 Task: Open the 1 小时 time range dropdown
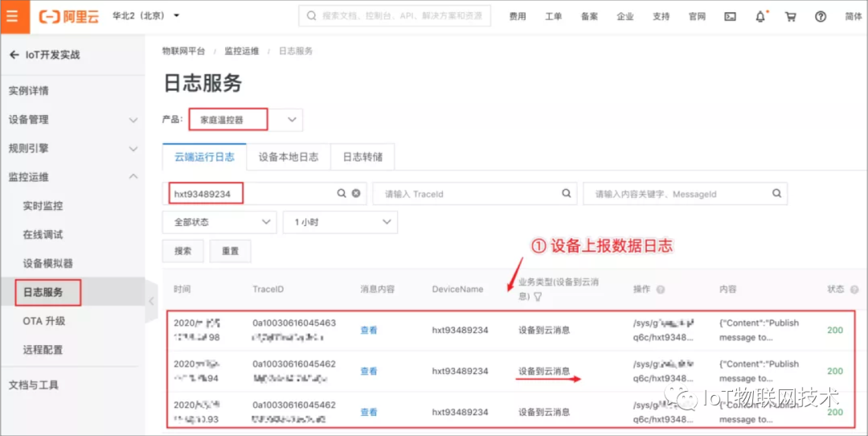pos(340,222)
